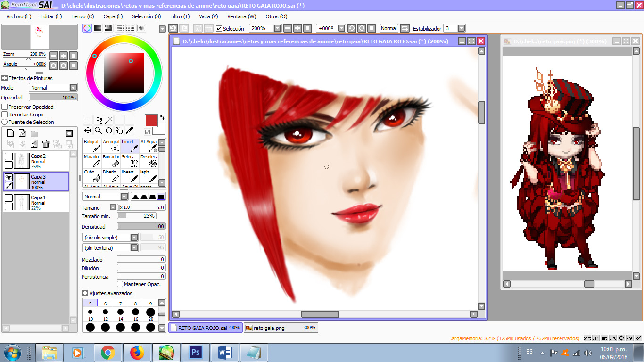This screenshot has width=644, height=362.
Task: Toggle the RGB sliders panel
Action: point(98,28)
